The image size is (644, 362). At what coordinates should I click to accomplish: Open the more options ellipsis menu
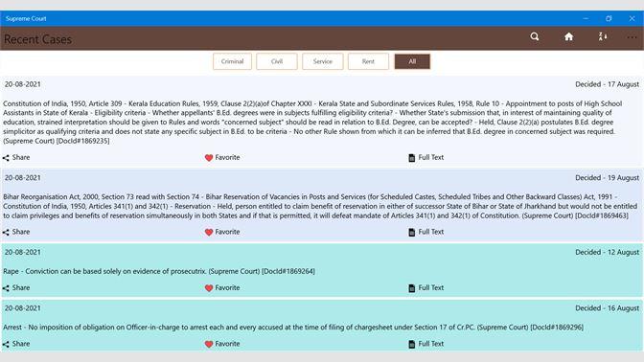632,37
